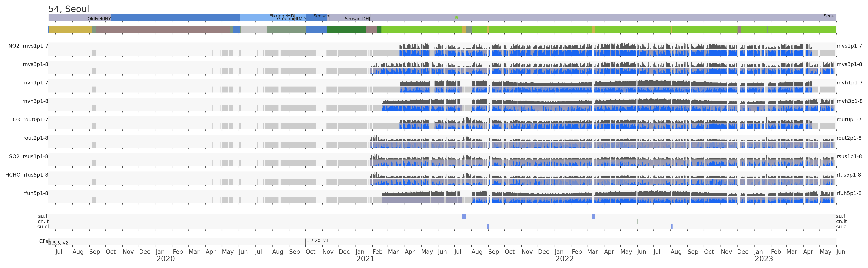Click the '54, Seoul' chart title

click(69, 9)
